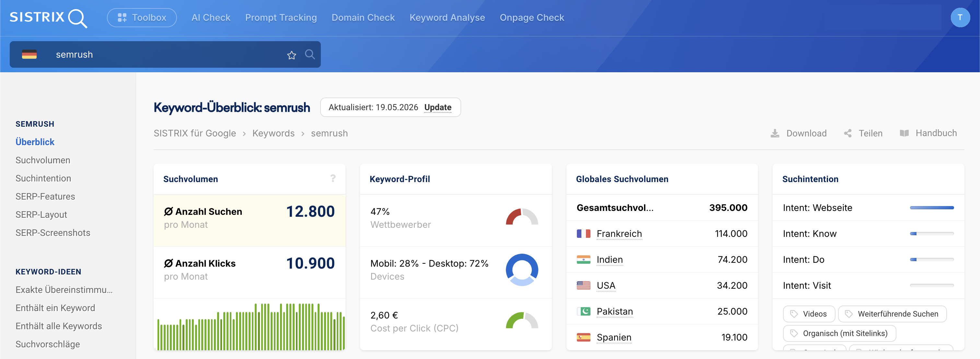Click the Videos tag
This screenshot has height=359, width=980.
click(809, 314)
